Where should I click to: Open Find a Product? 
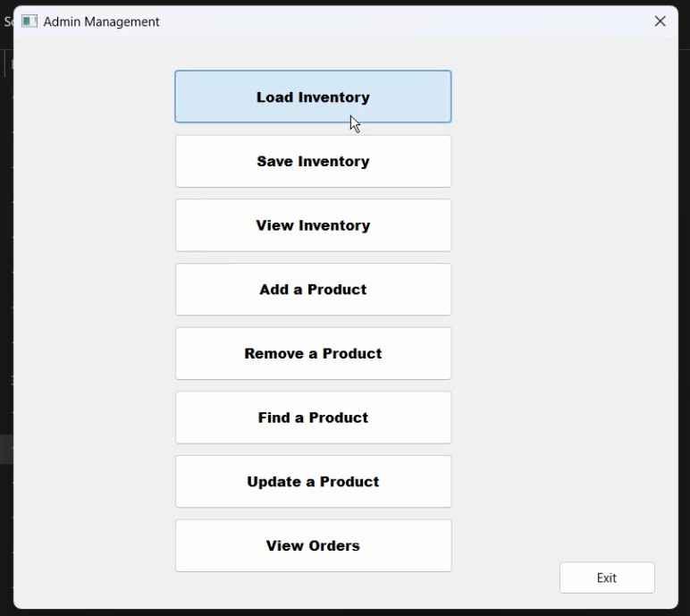[313, 418]
